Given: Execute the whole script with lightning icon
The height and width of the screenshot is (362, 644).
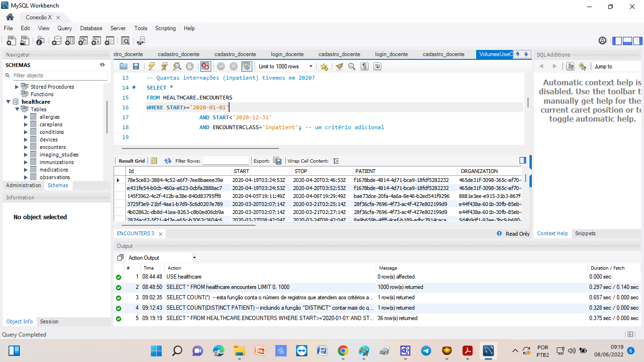Looking at the screenshot, I should [x=151, y=66].
